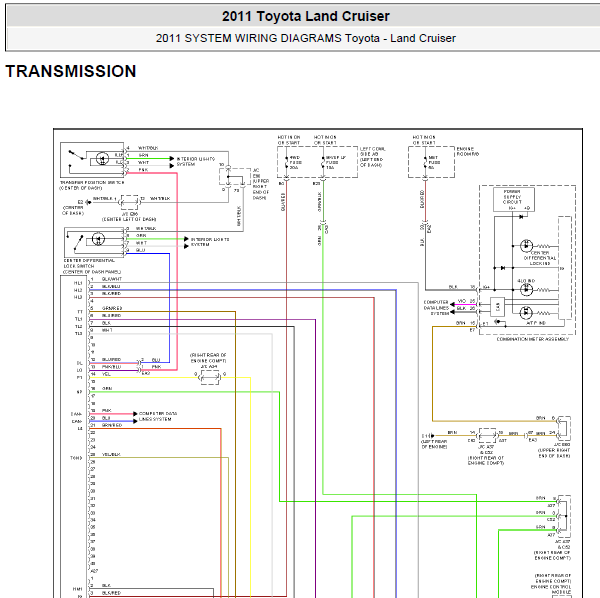Click the LED symbol inside Transfer Position Switch

click(102, 158)
